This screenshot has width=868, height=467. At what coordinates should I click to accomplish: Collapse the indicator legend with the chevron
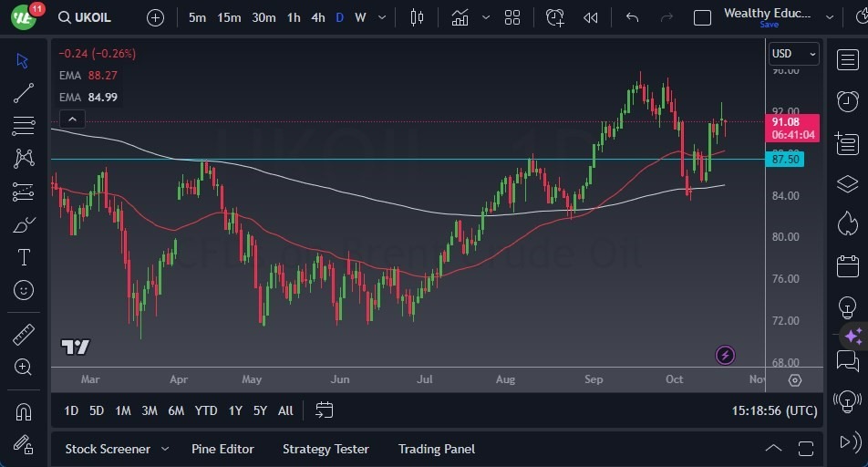coord(72,119)
